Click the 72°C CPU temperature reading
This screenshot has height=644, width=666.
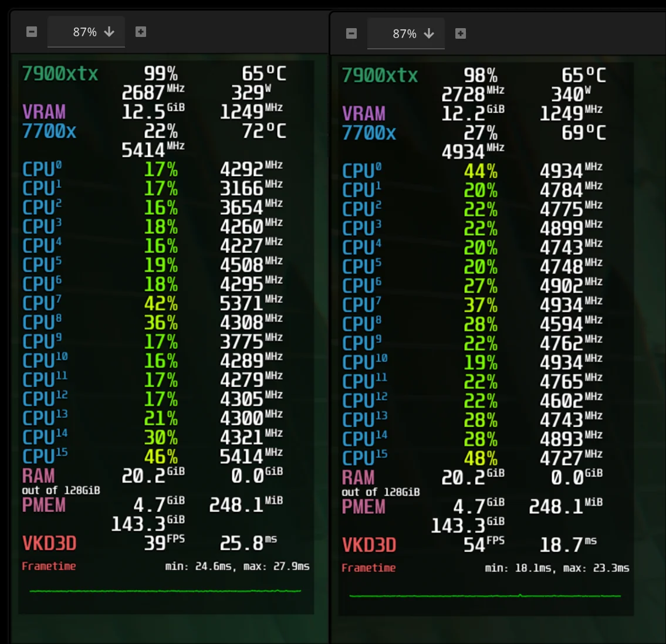click(264, 131)
